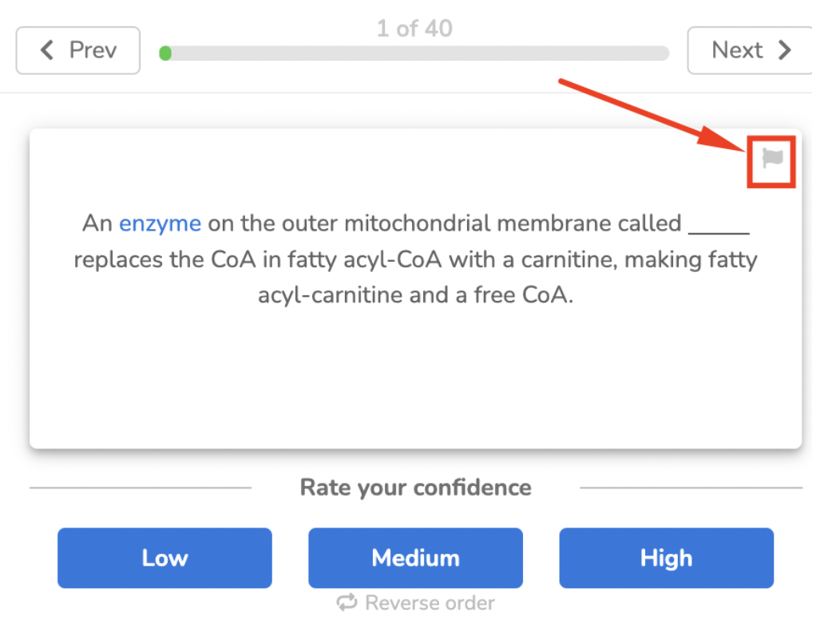840x624 pixels.
Task: Advance to the next card with Next
Action: [x=749, y=50]
